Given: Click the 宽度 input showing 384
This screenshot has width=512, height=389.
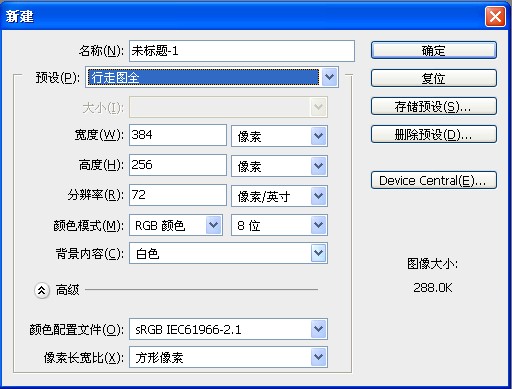Looking at the screenshot, I should 178,135.
